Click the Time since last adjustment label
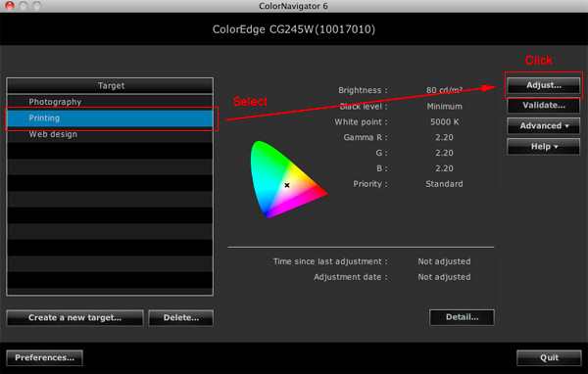The width and height of the screenshot is (588, 374). pyautogui.click(x=330, y=261)
